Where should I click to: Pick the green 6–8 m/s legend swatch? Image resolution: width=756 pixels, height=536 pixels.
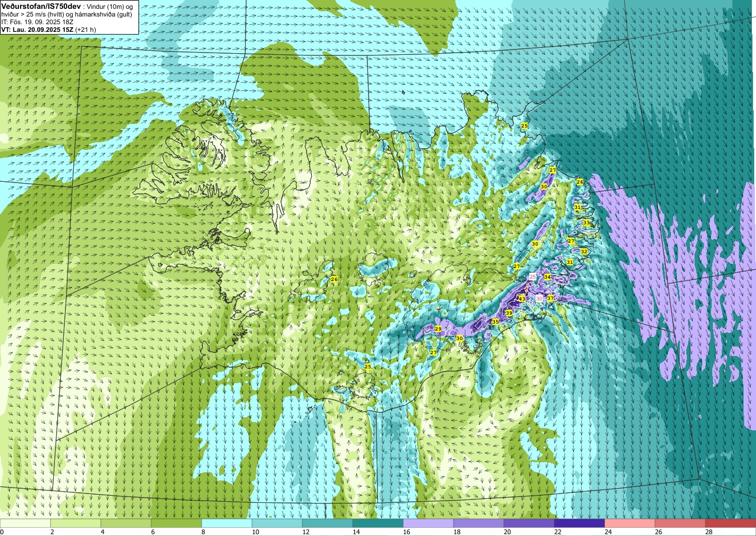click(176, 523)
